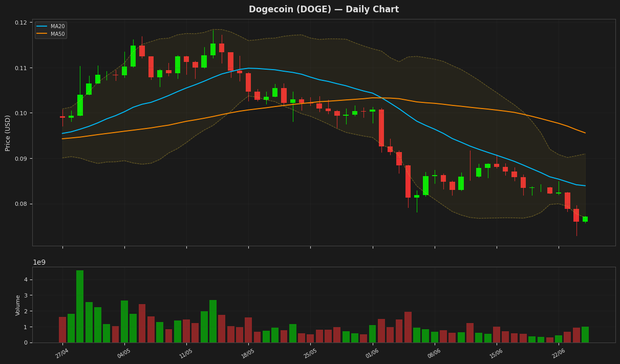Screen dimensions: 620x364
Task: Click the 22/06 date label
Action: pos(558,353)
